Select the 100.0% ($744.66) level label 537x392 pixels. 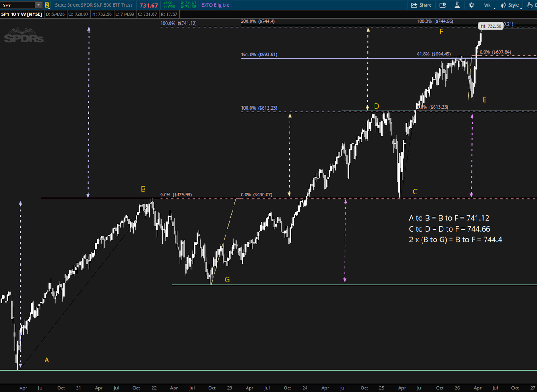(x=436, y=21)
